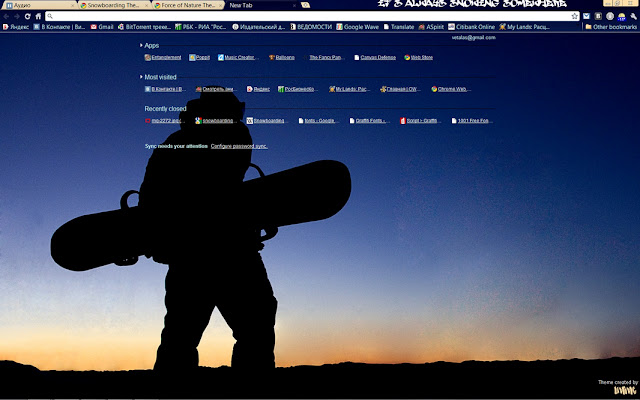Open the Издательский д... bookmark
This screenshot has width=640, height=400.
pyautogui.click(x=259, y=27)
